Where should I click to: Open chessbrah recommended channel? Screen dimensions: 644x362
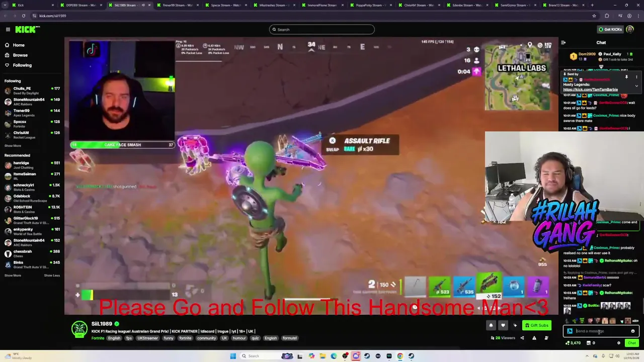pyautogui.click(x=32, y=253)
